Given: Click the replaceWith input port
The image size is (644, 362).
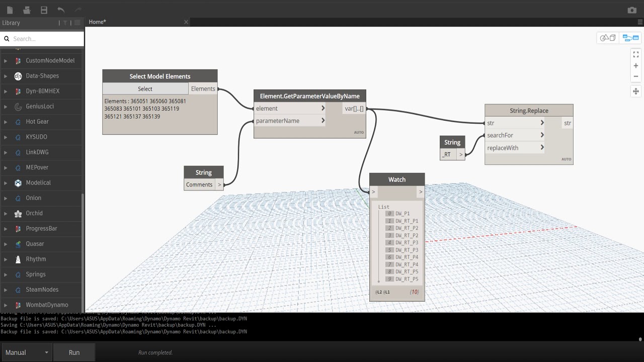Looking at the screenshot, I should (515, 148).
